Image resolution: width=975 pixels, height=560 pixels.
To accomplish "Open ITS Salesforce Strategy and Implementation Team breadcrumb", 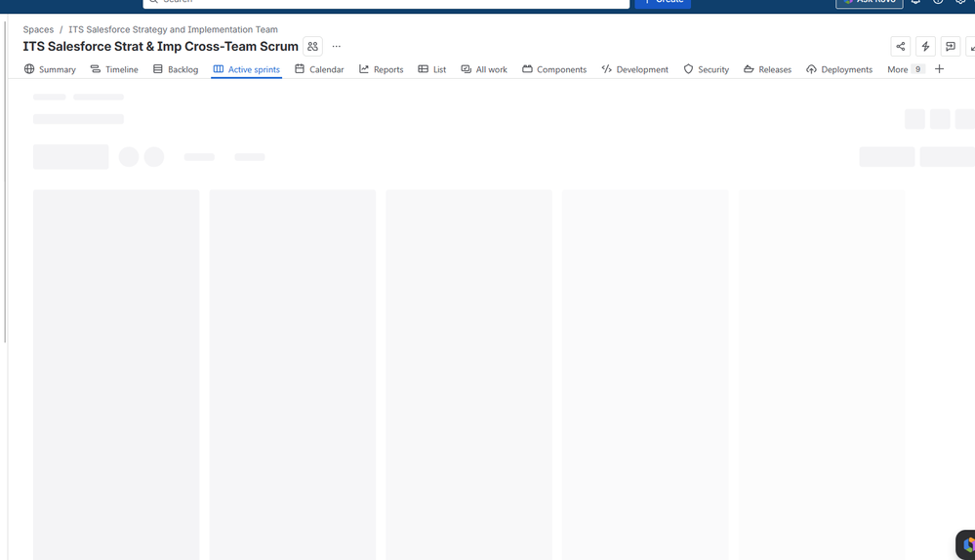I will 173,30.
